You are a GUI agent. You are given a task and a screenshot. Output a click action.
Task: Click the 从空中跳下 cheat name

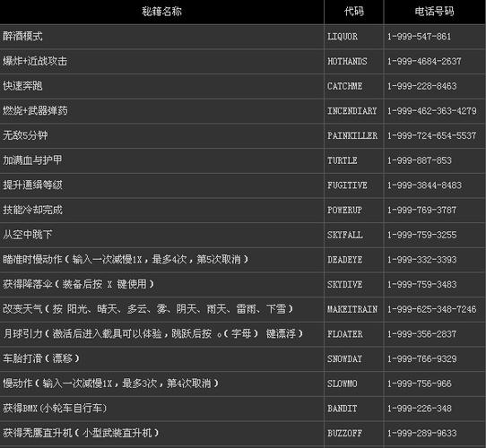coord(28,235)
